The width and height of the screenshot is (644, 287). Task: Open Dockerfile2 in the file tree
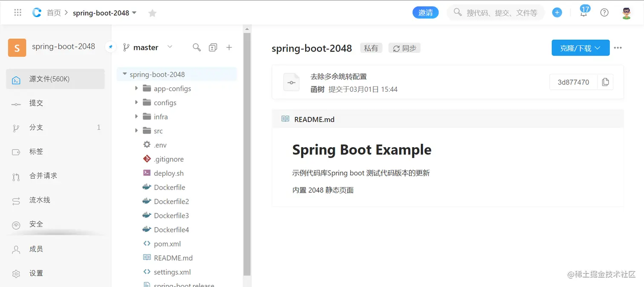(x=171, y=201)
